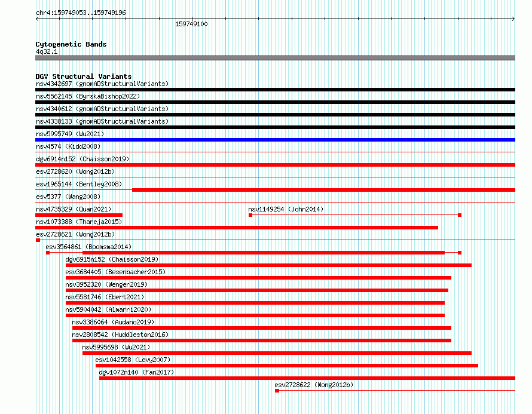Click the right end square of nsv1149254 (John2014)

point(460,215)
